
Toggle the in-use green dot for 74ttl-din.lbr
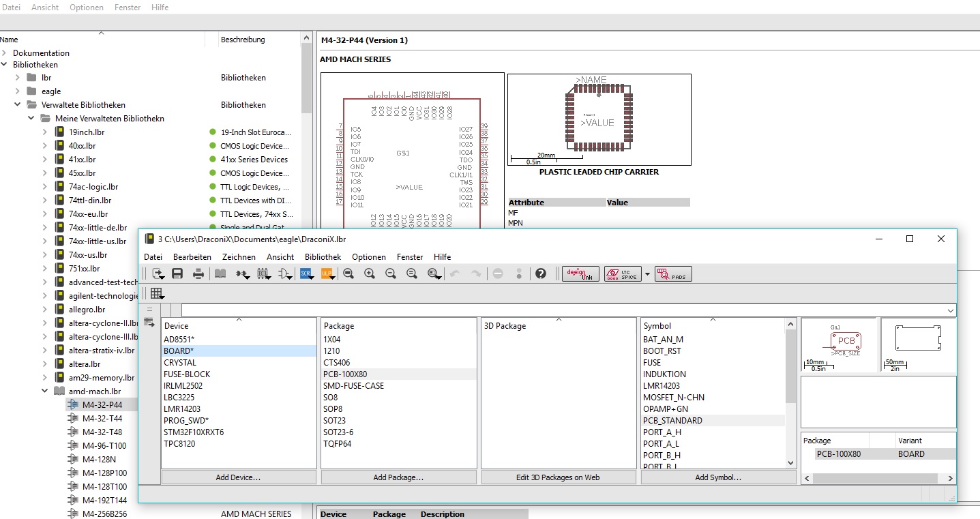pyautogui.click(x=213, y=201)
